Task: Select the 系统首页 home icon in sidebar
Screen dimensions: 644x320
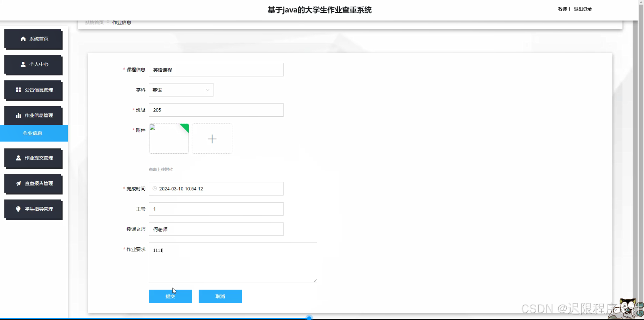Action: point(23,39)
